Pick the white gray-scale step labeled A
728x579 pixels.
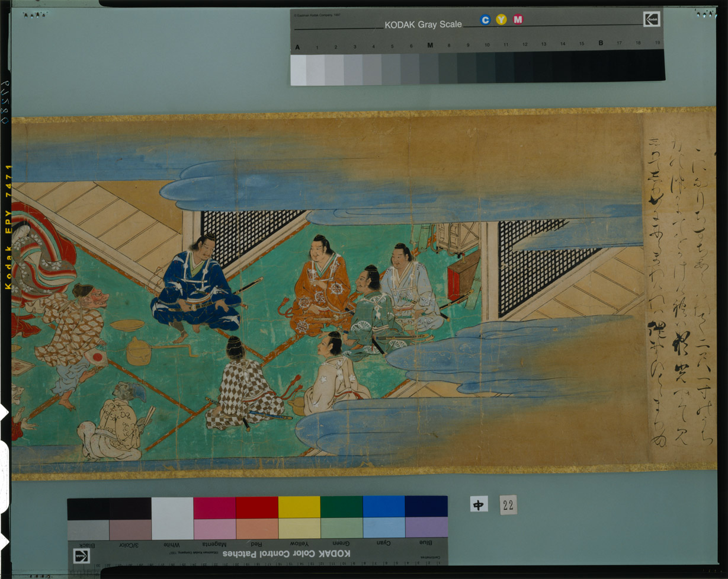click(299, 70)
